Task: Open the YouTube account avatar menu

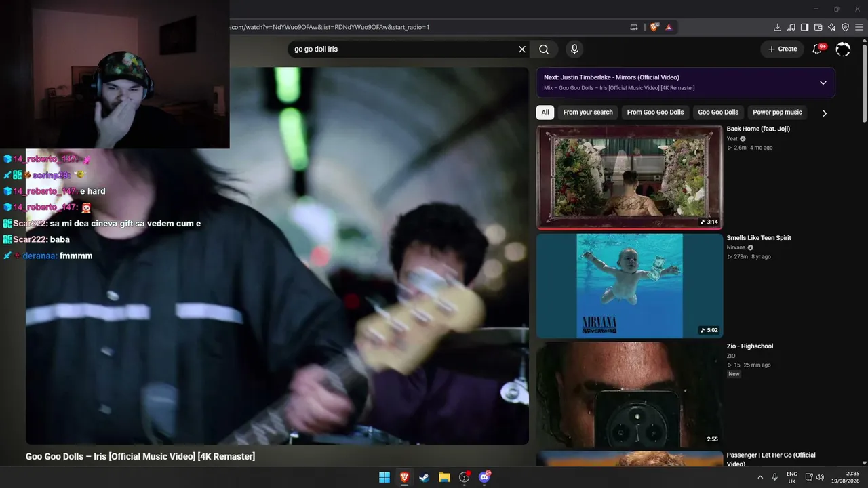Action: pos(843,49)
